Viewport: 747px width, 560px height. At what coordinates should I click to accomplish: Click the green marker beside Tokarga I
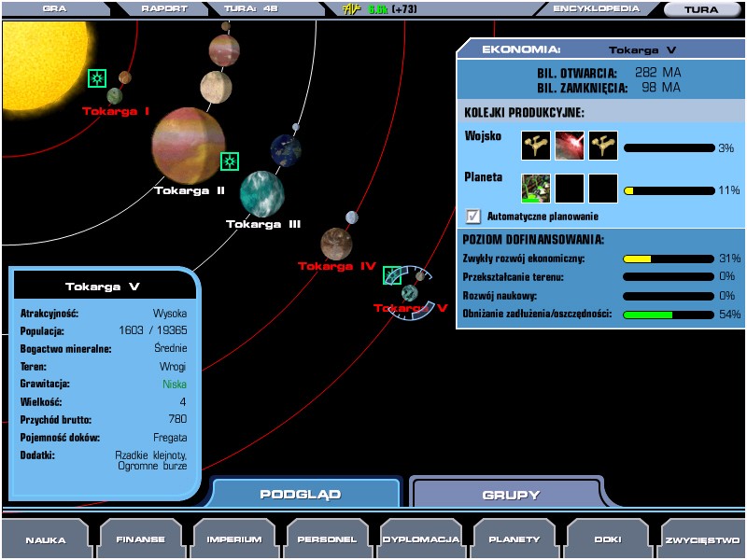click(x=97, y=78)
